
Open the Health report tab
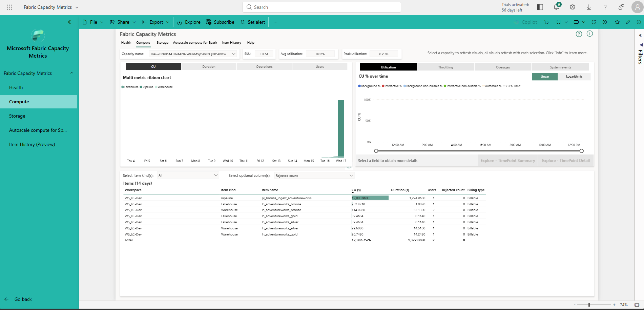click(x=126, y=43)
